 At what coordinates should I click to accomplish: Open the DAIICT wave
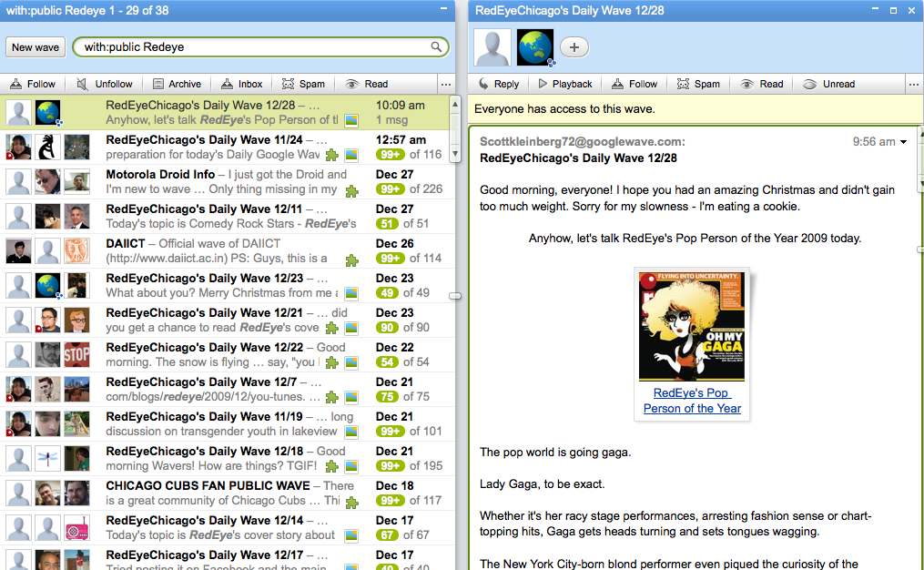pyautogui.click(x=228, y=251)
